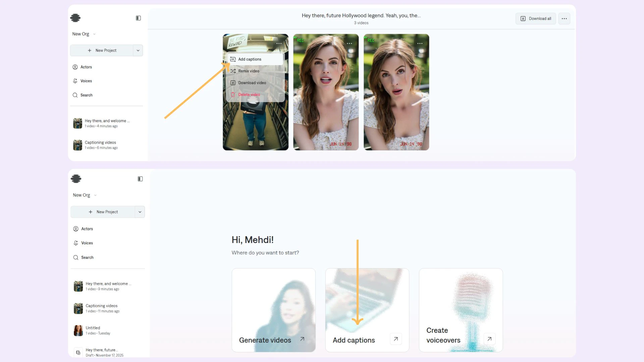This screenshot has height=362, width=644.
Task: Open the New Project dropdown arrow in the bottom sidebar
Action: pos(140,212)
